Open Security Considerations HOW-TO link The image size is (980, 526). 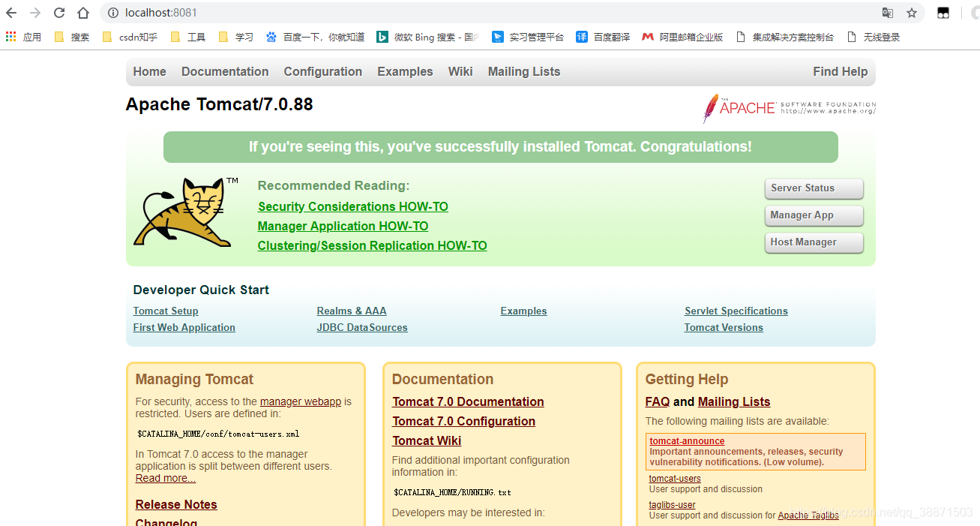pyautogui.click(x=353, y=206)
